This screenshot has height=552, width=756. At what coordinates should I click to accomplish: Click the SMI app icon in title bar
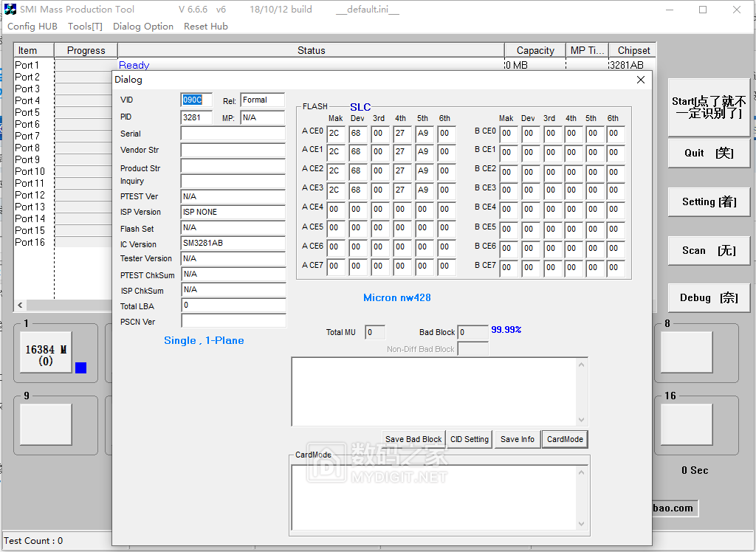coord(10,10)
